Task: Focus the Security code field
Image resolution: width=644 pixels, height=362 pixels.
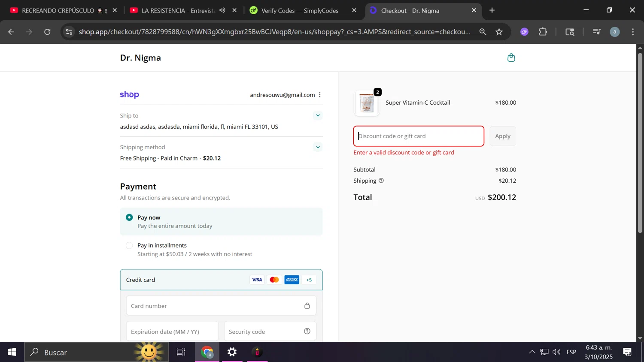Action: click(x=270, y=332)
